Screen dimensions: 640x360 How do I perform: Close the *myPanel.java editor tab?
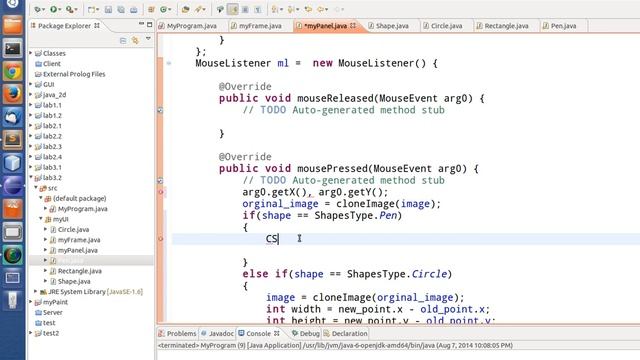(x=353, y=25)
